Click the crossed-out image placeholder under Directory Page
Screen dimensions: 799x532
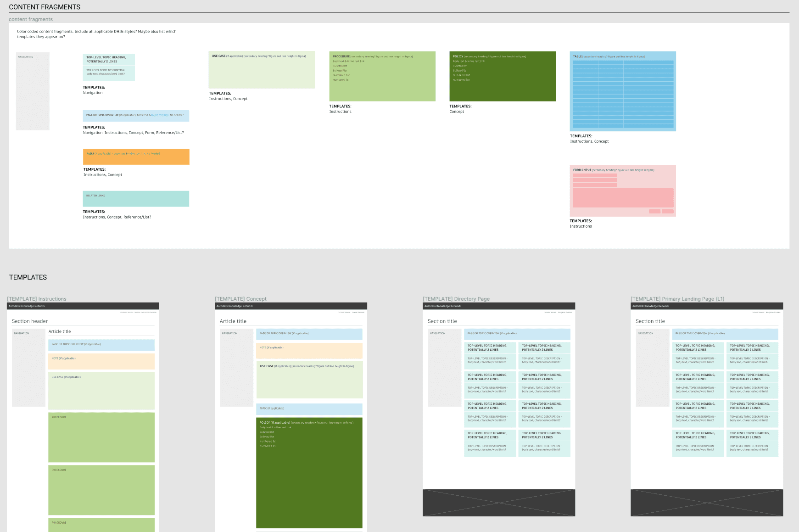[x=498, y=503]
